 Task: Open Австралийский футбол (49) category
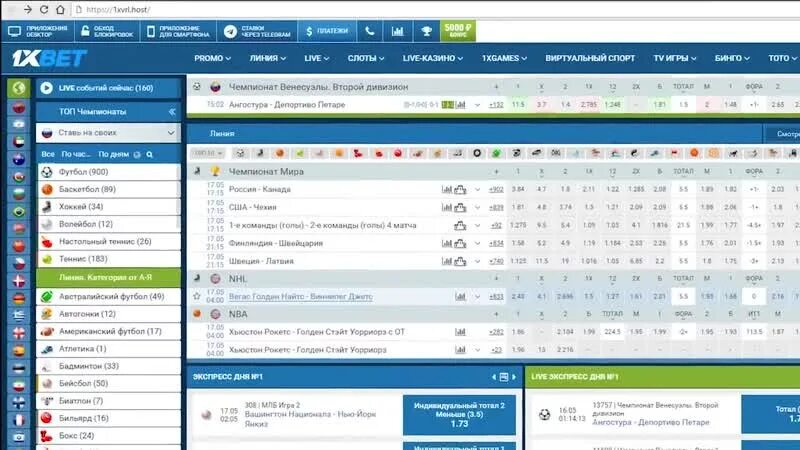[109, 296]
